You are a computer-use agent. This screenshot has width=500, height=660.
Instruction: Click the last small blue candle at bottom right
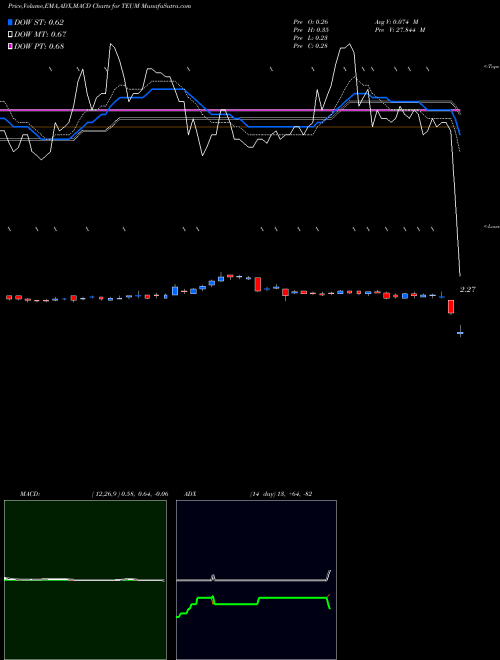[460, 333]
